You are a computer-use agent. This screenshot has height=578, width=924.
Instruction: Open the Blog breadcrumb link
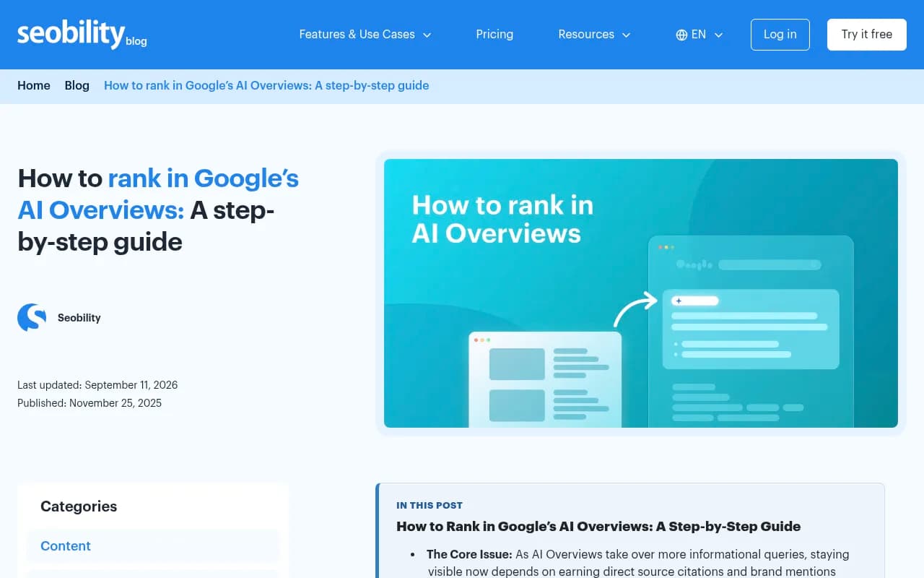click(x=77, y=85)
